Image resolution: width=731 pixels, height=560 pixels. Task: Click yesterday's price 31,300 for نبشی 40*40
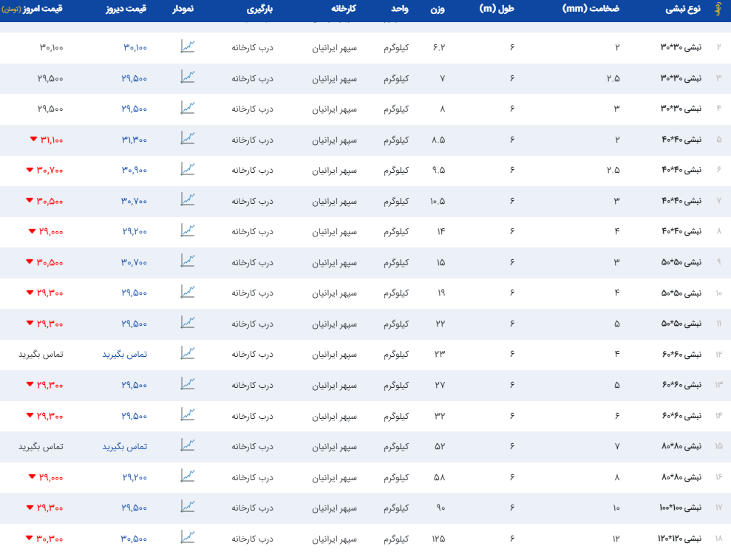pyautogui.click(x=135, y=140)
